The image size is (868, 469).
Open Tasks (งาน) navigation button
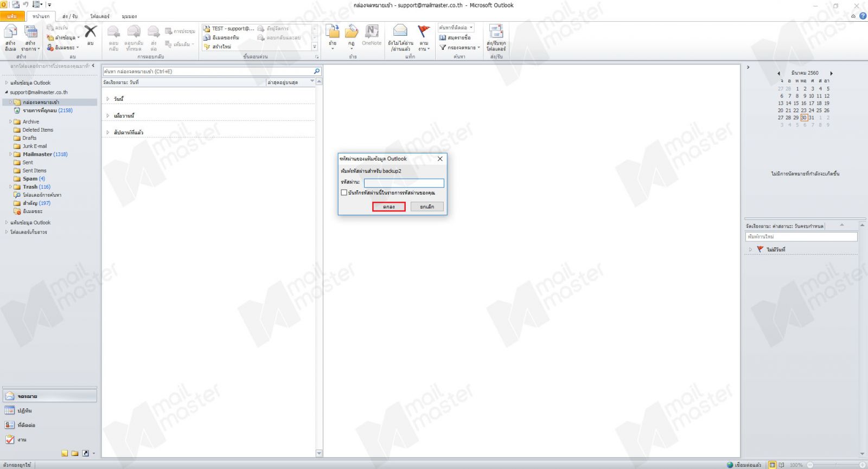click(49, 440)
